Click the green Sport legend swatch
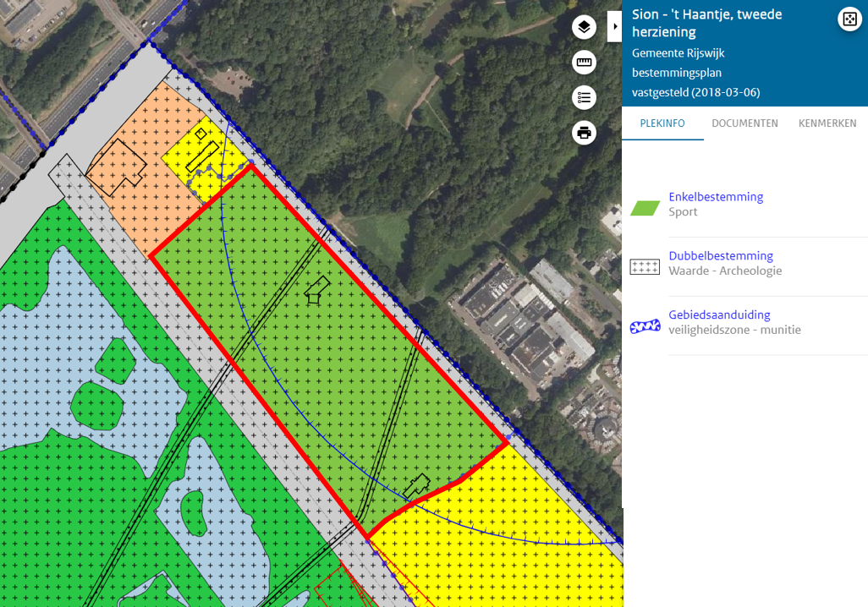Screen dimensions: 868x607 pos(645,208)
